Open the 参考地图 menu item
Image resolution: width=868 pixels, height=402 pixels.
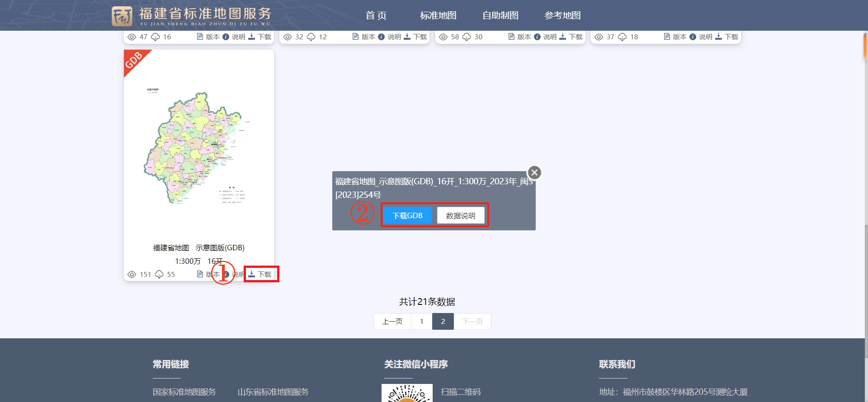coord(562,15)
